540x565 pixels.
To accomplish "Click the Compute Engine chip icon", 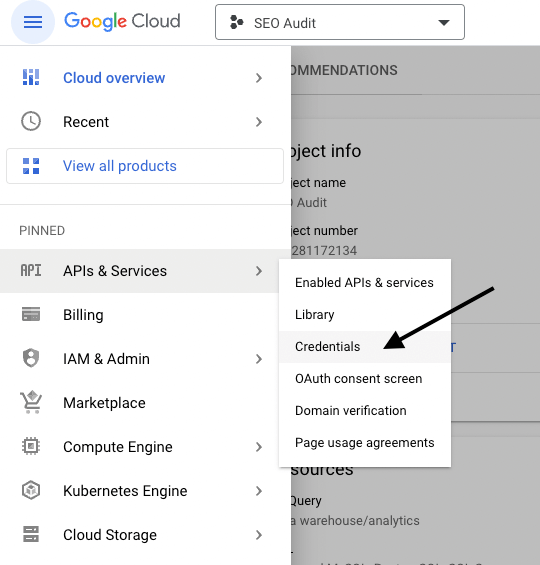I will pyautogui.click(x=31, y=446).
